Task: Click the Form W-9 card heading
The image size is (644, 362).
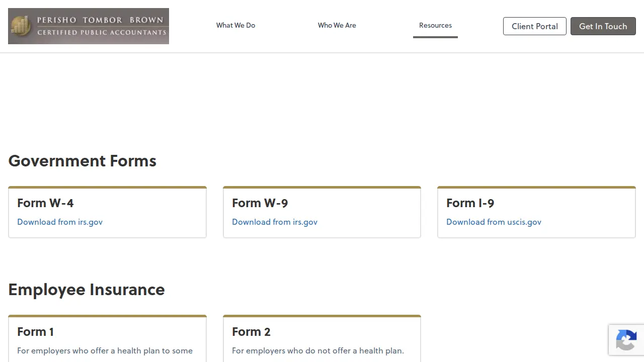Action: pos(260,203)
